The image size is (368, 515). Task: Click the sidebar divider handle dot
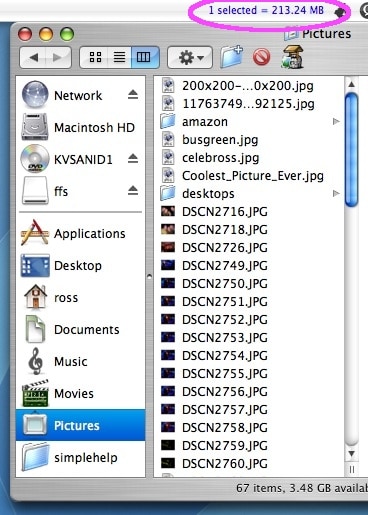(x=149, y=276)
